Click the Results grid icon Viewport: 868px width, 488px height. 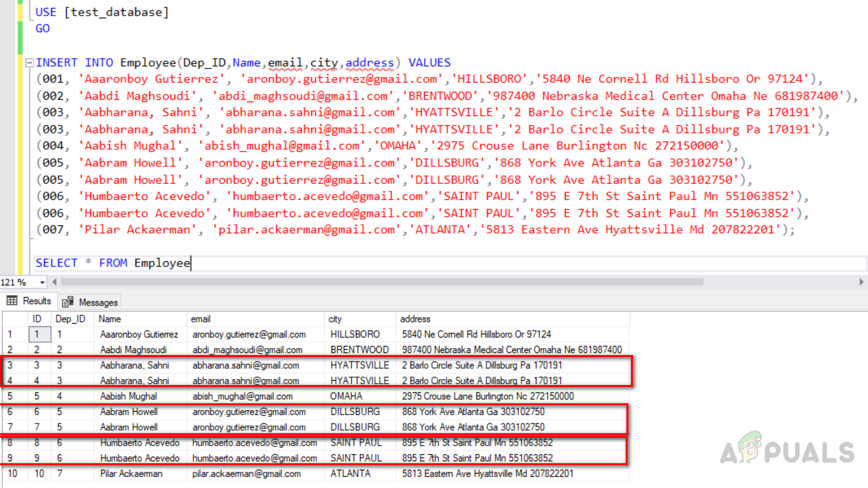click(x=12, y=301)
